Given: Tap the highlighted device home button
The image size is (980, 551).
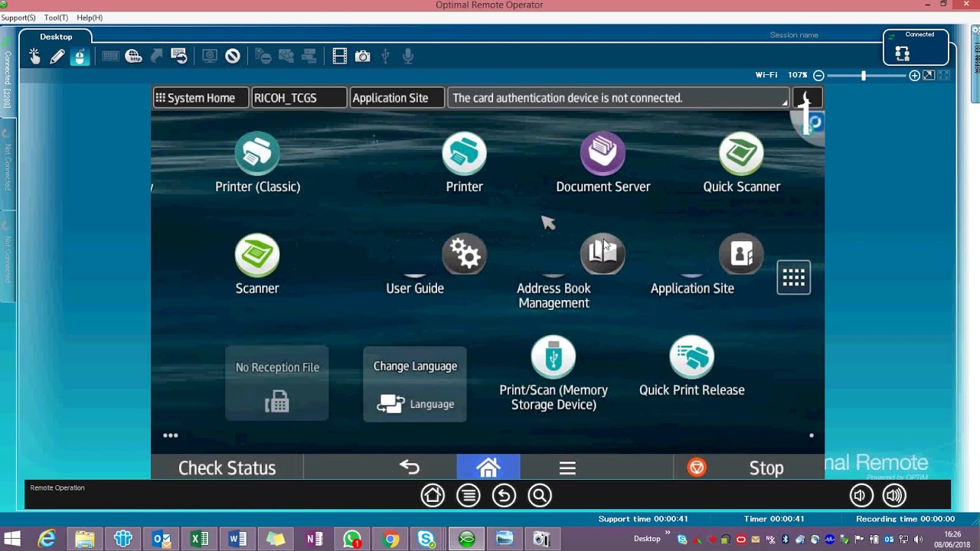Looking at the screenshot, I should click(488, 467).
